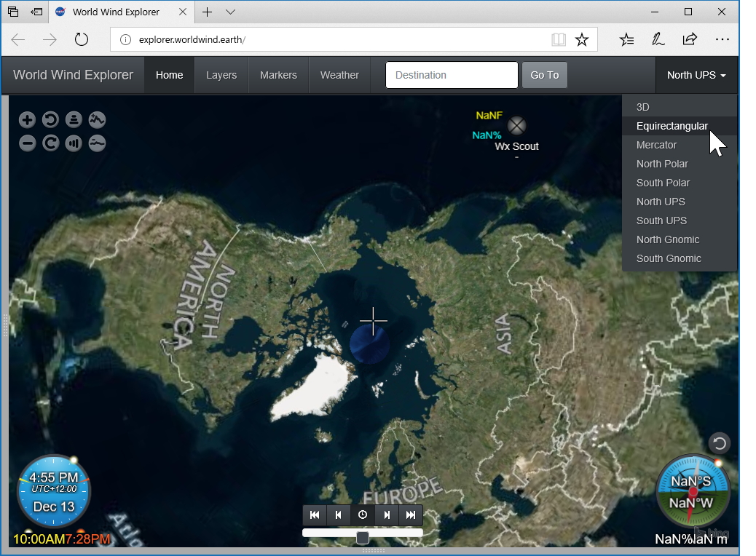Screen dimensions: 756x556
Task: Jump ahead with fast-forward time control
Action: click(411, 515)
